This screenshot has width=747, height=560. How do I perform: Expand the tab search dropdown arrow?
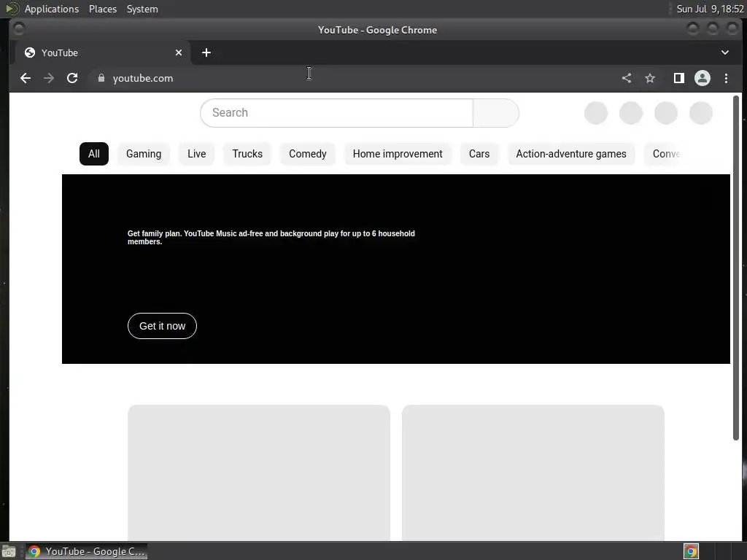(724, 52)
